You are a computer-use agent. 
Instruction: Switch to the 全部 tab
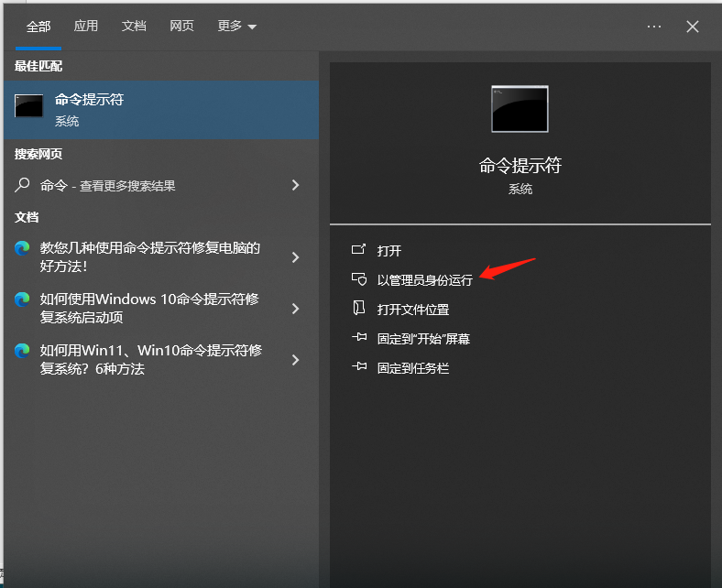pos(38,27)
